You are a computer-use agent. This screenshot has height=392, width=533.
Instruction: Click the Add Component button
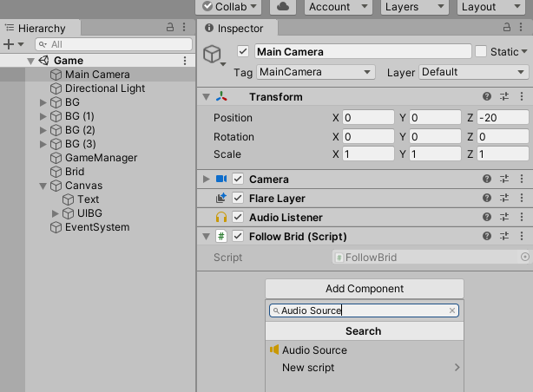click(x=365, y=289)
